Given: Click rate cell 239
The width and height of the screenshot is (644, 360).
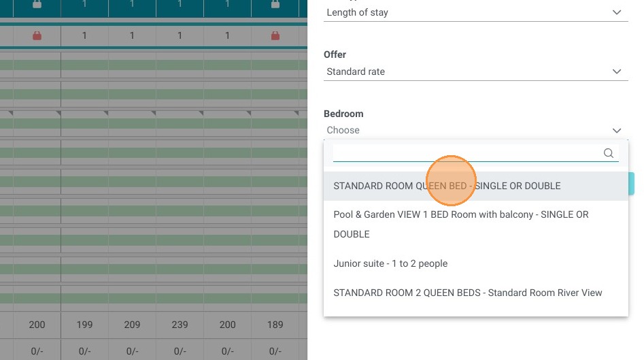Looking at the screenshot, I should click(180, 325).
